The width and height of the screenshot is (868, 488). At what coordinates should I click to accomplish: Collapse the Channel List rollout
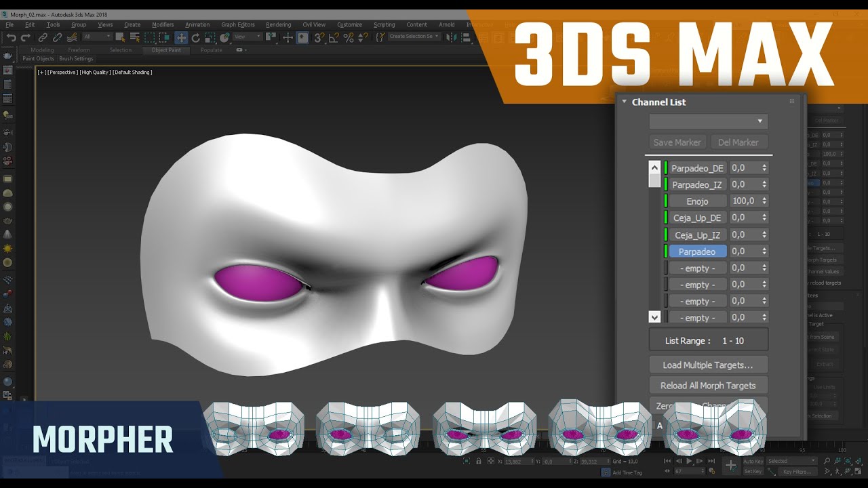[625, 102]
